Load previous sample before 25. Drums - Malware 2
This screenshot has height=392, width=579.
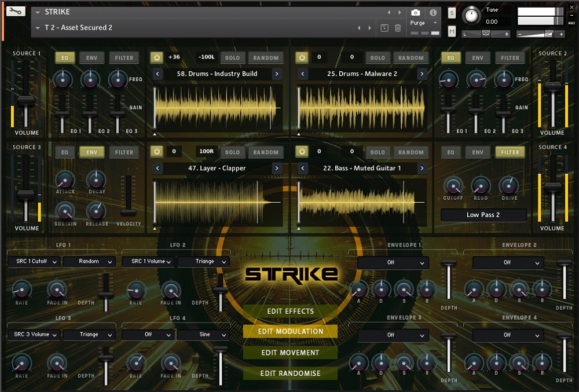click(303, 74)
